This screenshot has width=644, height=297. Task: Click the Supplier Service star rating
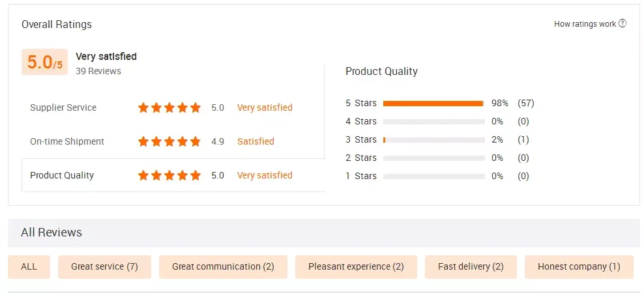[x=169, y=107]
